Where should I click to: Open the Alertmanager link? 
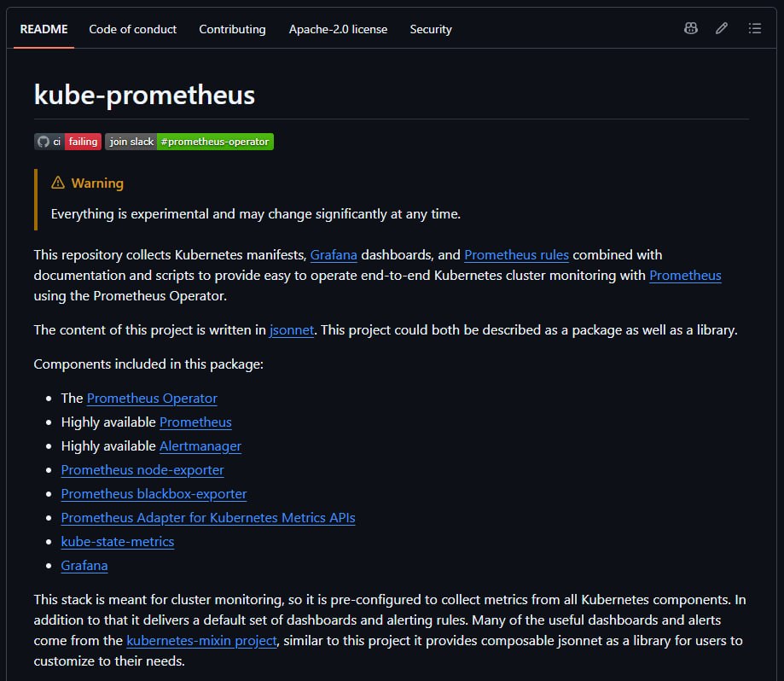200,446
